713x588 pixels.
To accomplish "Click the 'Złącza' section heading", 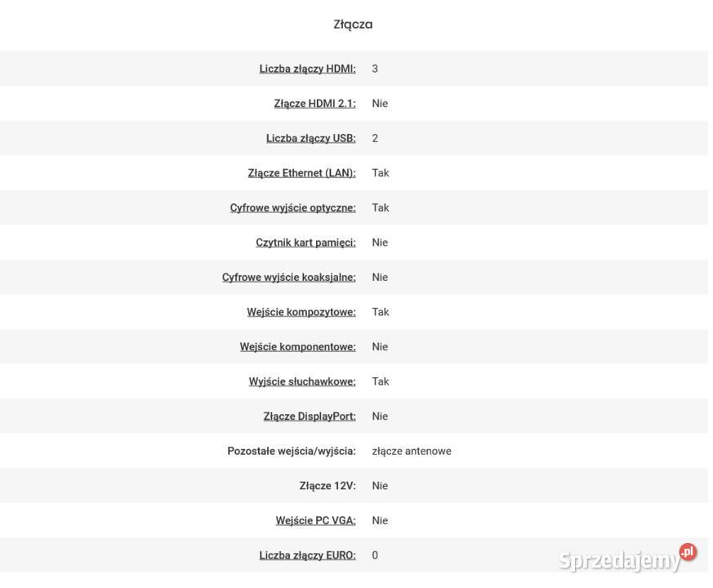I will pos(353,24).
